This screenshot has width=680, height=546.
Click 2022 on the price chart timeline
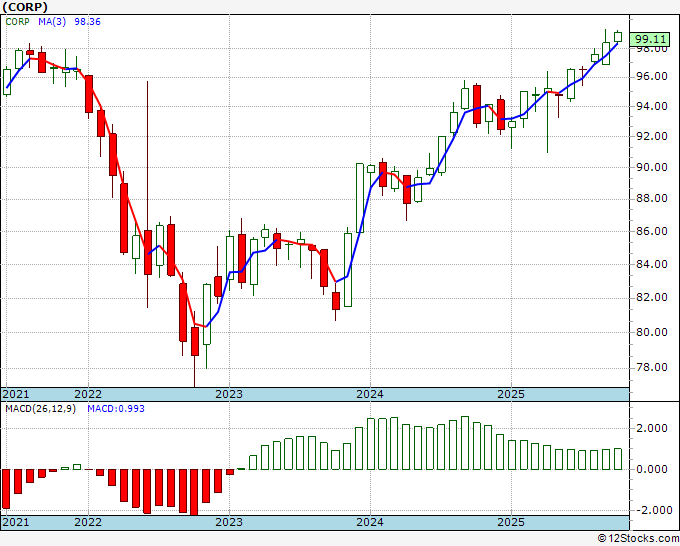point(88,394)
